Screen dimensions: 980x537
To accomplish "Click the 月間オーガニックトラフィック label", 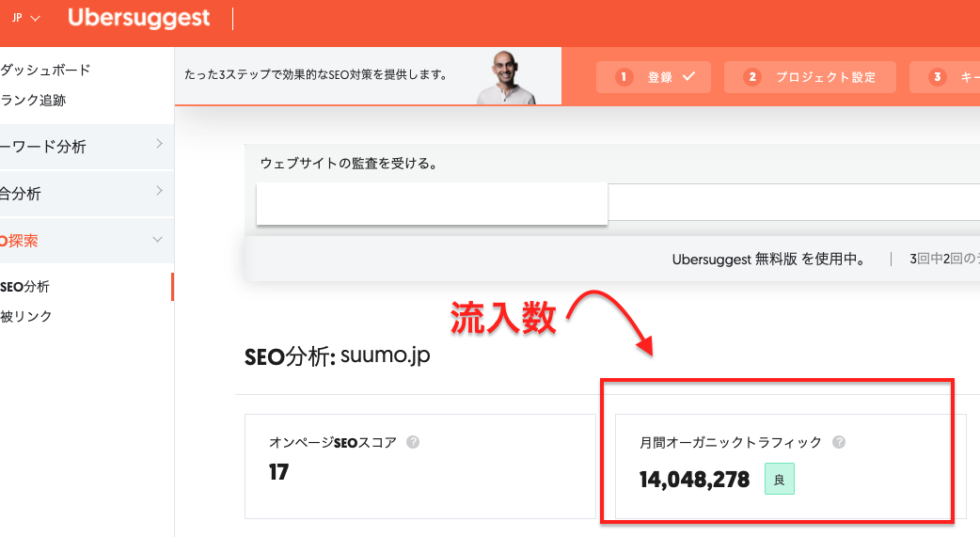I will coord(731,443).
